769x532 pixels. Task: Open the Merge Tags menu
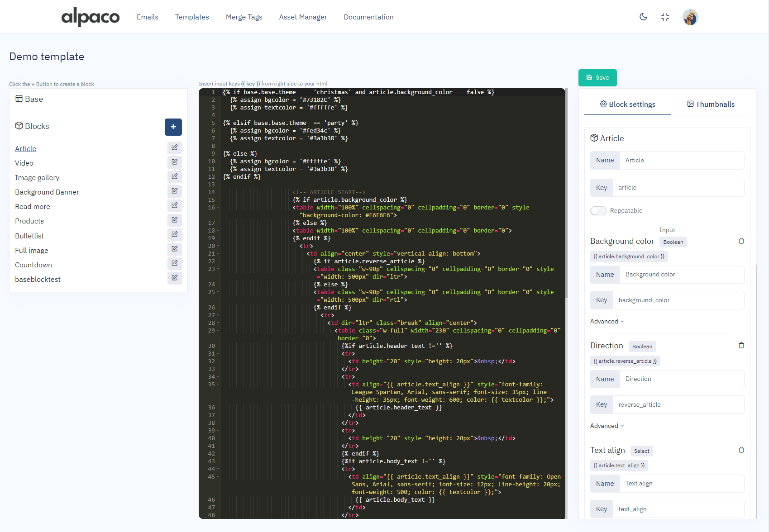(x=244, y=17)
